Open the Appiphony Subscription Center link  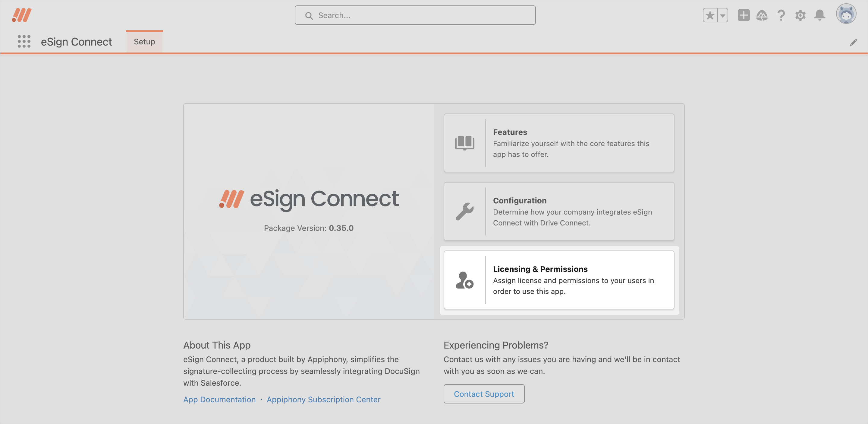(x=323, y=399)
